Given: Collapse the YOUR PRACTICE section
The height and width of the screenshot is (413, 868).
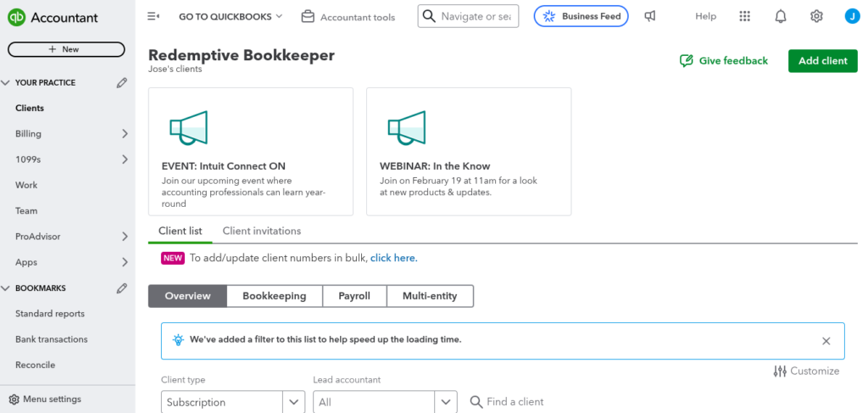Looking at the screenshot, I should pyautogui.click(x=6, y=83).
